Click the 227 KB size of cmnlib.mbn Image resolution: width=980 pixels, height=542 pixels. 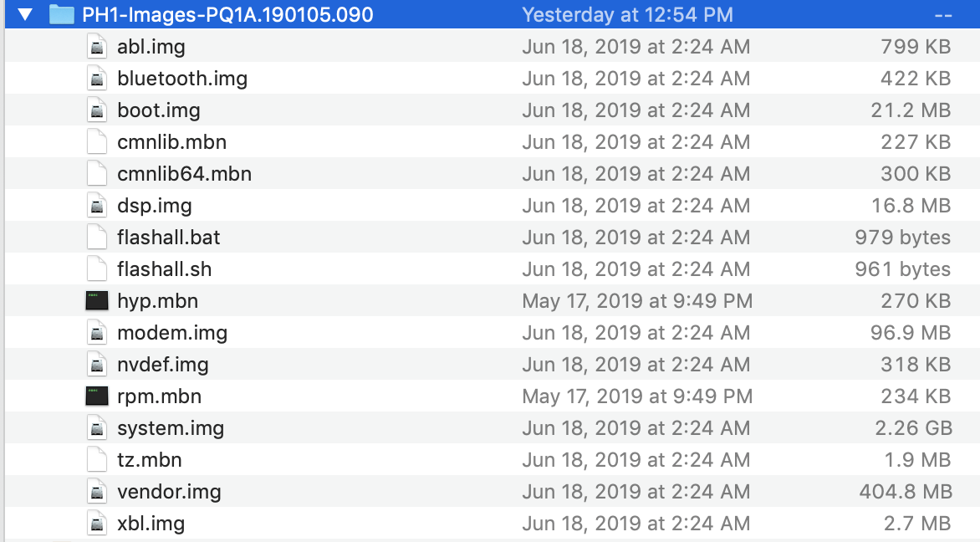tap(916, 142)
